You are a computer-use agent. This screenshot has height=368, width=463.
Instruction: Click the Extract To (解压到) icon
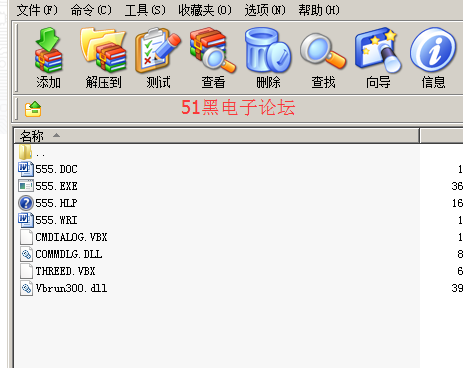tap(103, 50)
